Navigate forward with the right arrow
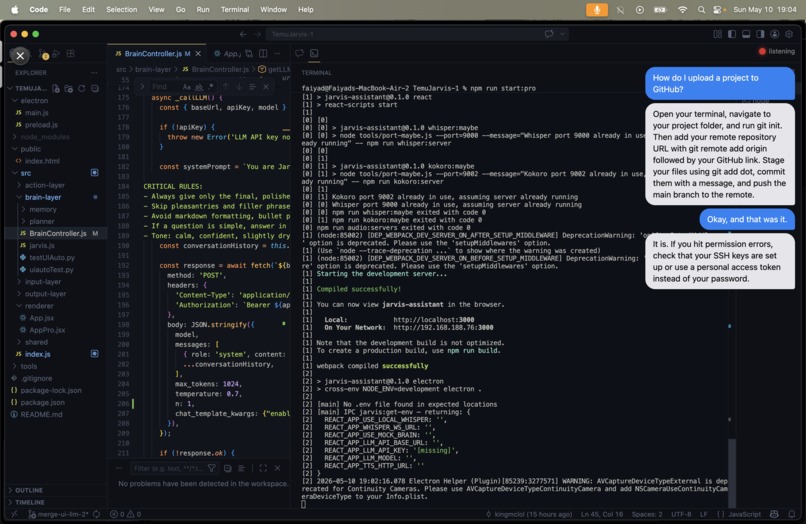 258,34
